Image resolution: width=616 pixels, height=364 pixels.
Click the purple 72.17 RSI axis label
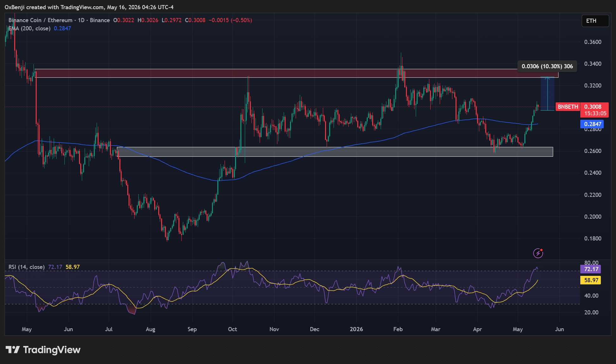591,269
